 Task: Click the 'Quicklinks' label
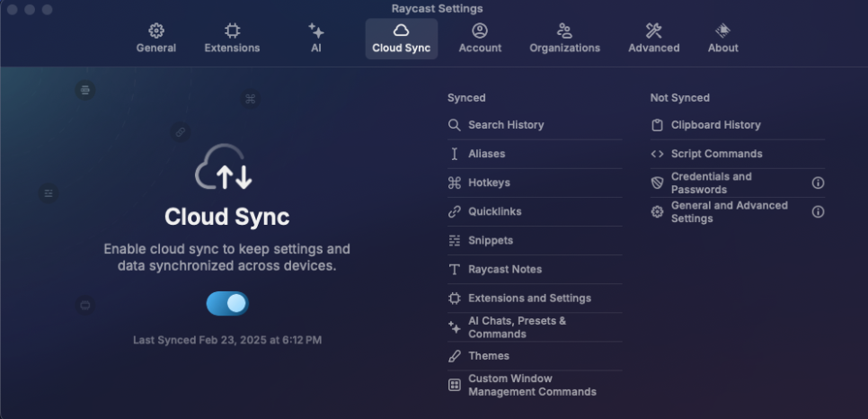point(495,211)
